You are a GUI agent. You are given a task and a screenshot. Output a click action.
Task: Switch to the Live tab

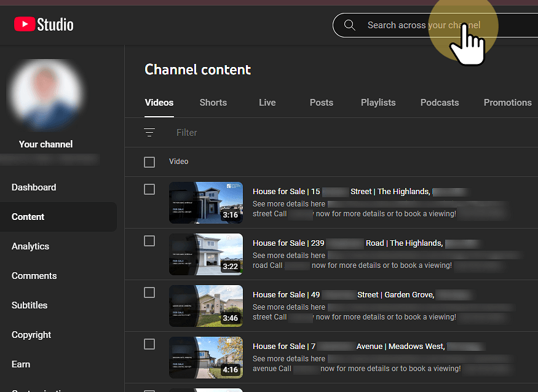(267, 103)
